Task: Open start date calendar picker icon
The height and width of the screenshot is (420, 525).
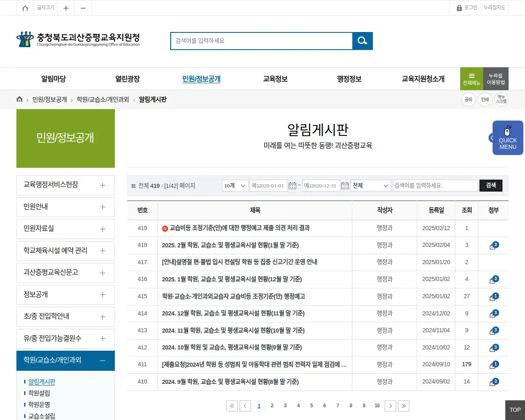Action: 292,186
